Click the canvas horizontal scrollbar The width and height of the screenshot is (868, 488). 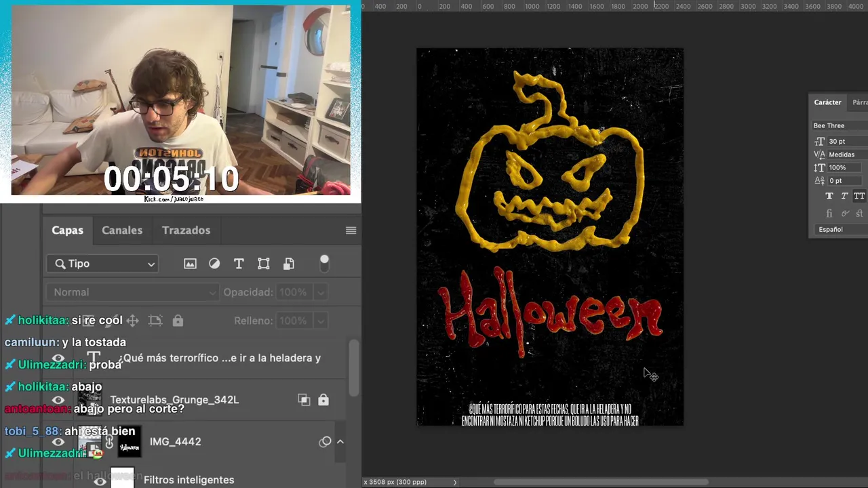point(600,482)
